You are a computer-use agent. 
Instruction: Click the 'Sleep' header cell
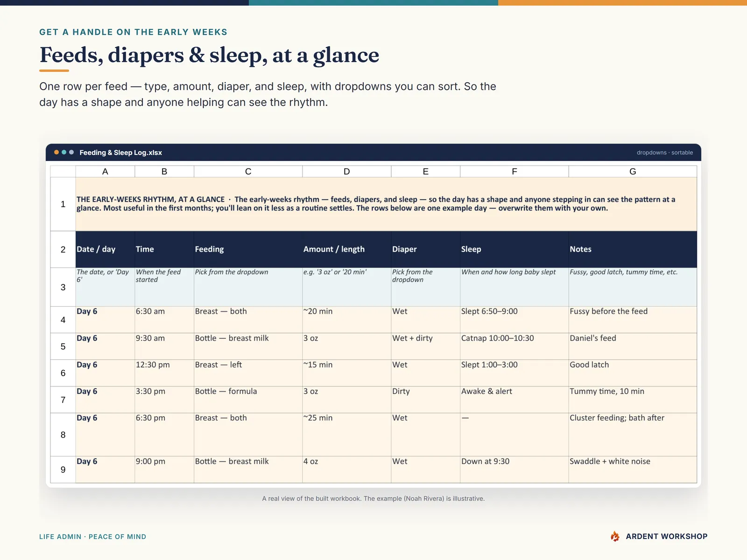click(x=514, y=249)
